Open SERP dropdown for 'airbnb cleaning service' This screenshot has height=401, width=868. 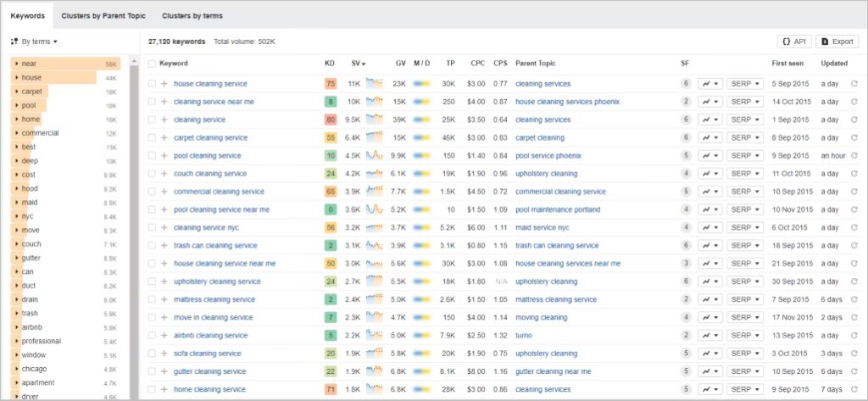click(745, 336)
